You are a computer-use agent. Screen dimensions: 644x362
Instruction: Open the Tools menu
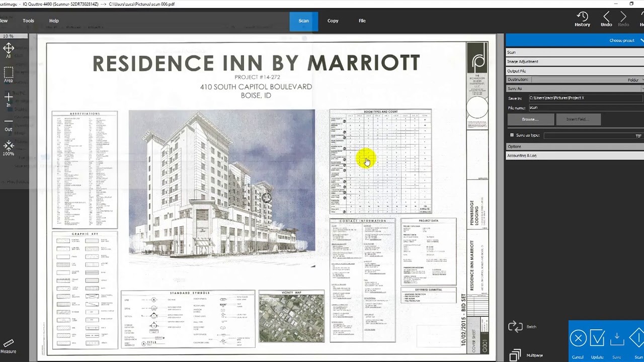(x=28, y=21)
